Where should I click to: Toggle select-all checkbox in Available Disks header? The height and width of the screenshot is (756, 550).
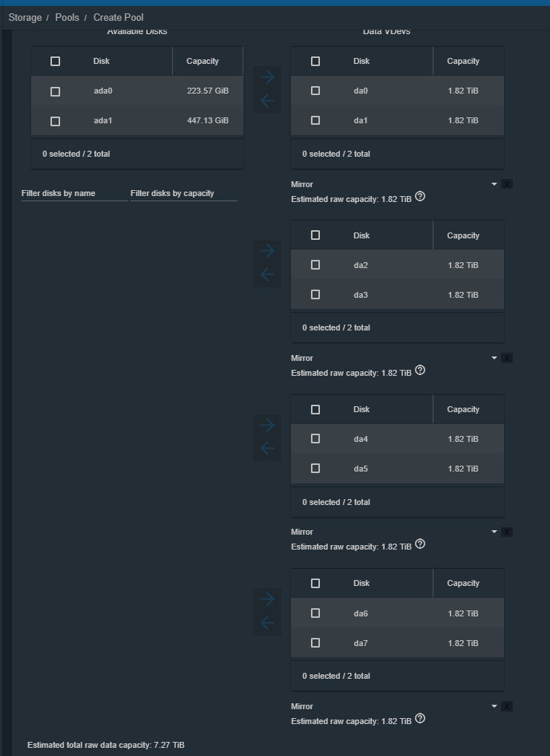tap(56, 61)
